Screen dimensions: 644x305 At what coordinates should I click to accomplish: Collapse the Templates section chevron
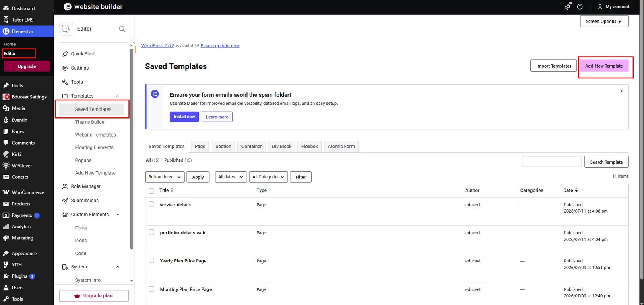click(x=118, y=96)
